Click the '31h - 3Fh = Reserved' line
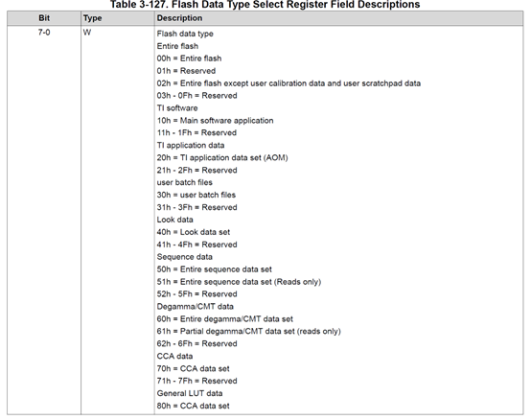 coord(196,207)
